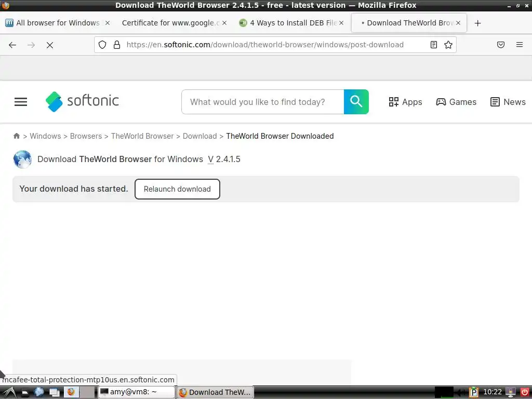This screenshot has width=532, height=399.
Task: Go back to the previous page
Action: pos(12,45)
